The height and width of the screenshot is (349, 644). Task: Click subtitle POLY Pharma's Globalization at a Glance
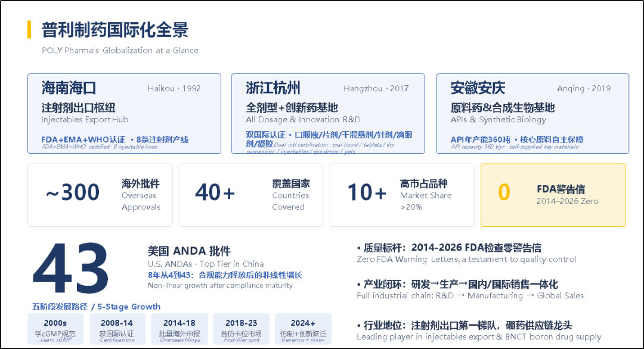(x=120, y=51)
